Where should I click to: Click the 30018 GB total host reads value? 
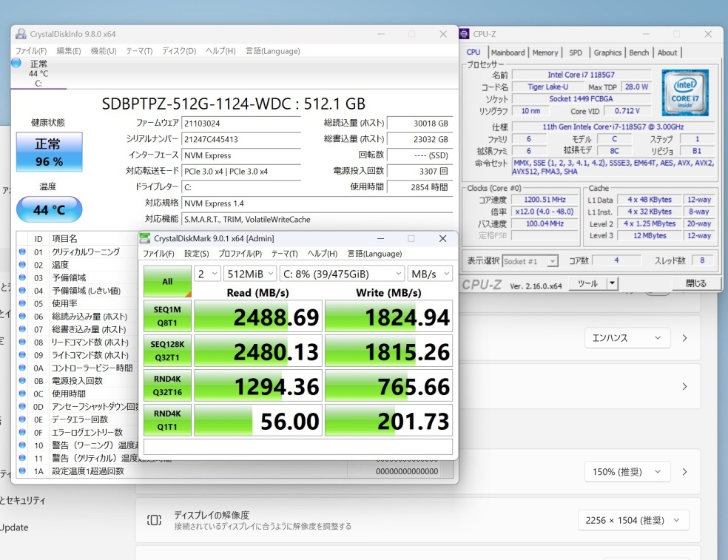coord(419,123)
